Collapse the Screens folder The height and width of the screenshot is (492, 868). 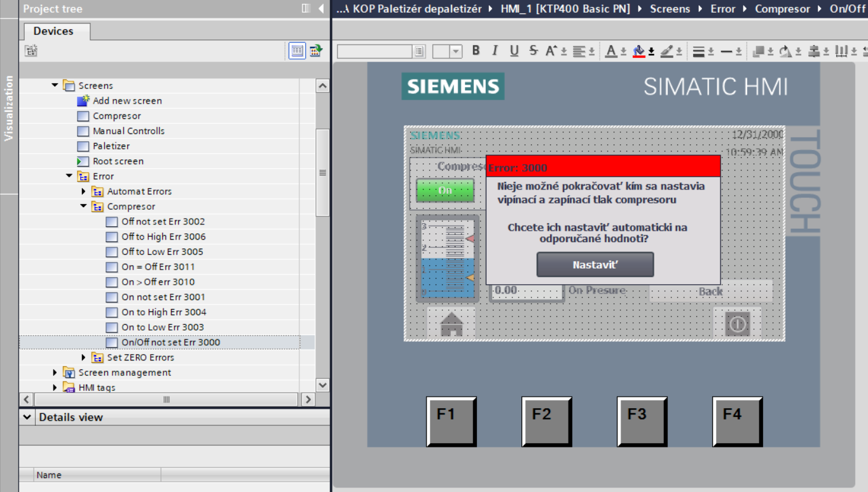[55, 85]
